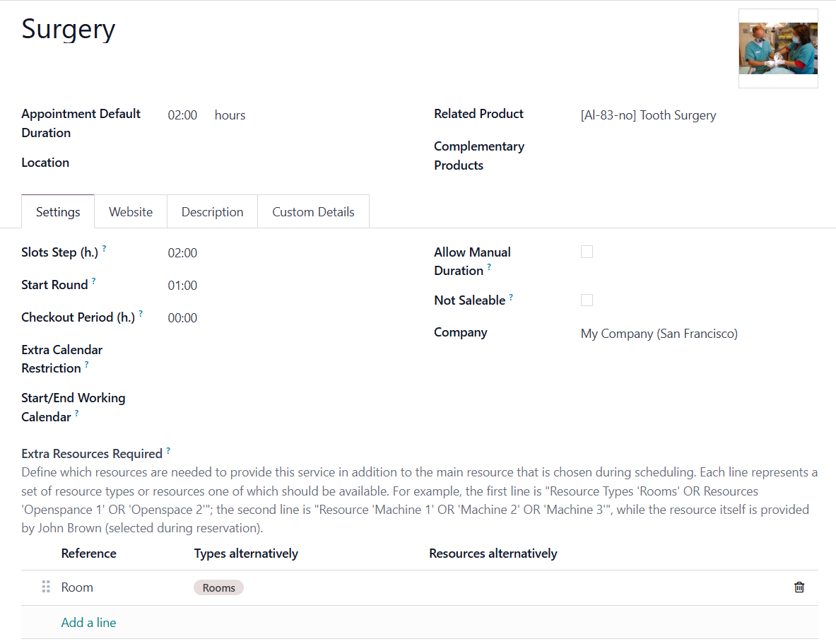Viewport: 836px width, 644px height.
Task: Edit the Appointment Default Duration 02:00 field
Action: pyautogui.click(x=182, y=115)
